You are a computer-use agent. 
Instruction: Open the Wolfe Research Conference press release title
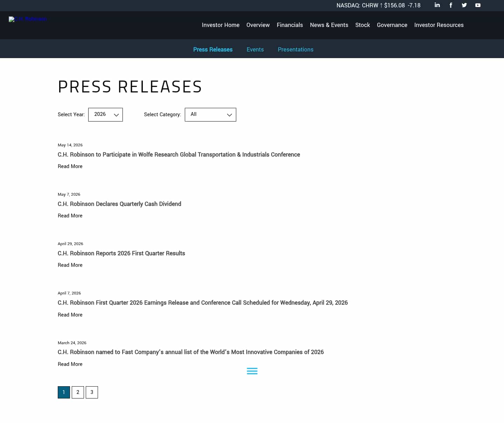pyautogui.click(x=179, y=154)
